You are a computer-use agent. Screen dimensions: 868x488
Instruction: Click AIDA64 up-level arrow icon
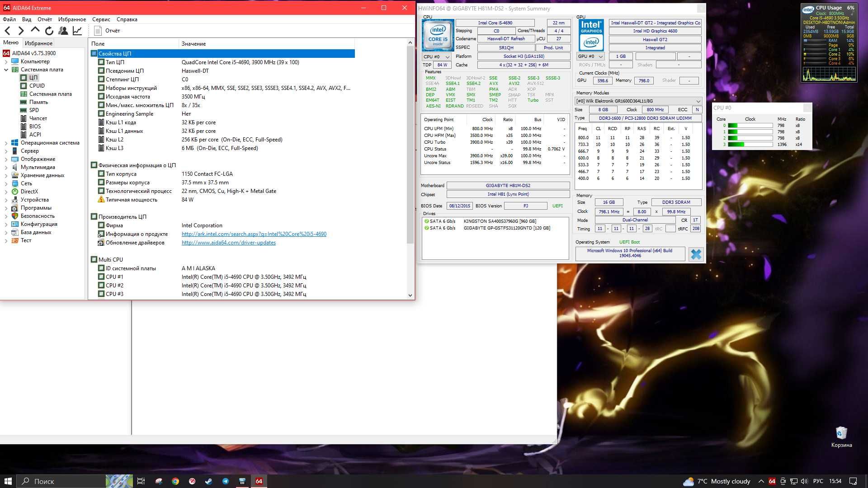(35, 30)
